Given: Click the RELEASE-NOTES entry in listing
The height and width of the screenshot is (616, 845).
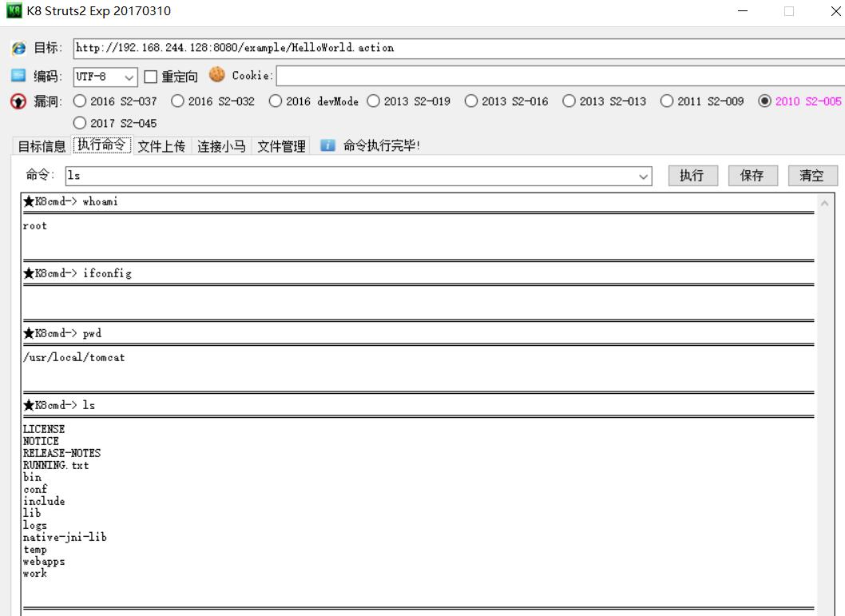Looking at the screenshot, I should [62, 453].
